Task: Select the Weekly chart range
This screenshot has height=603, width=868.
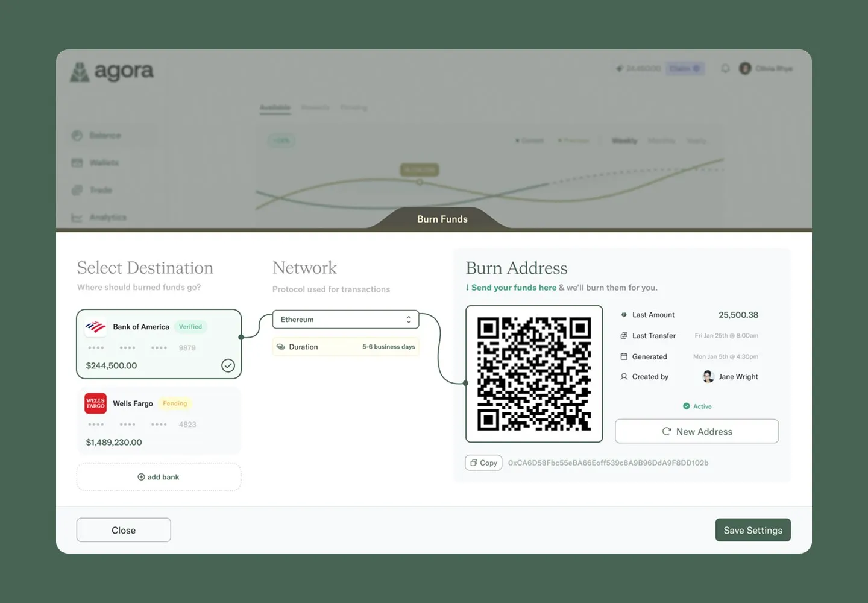Action: click(624, 140)
